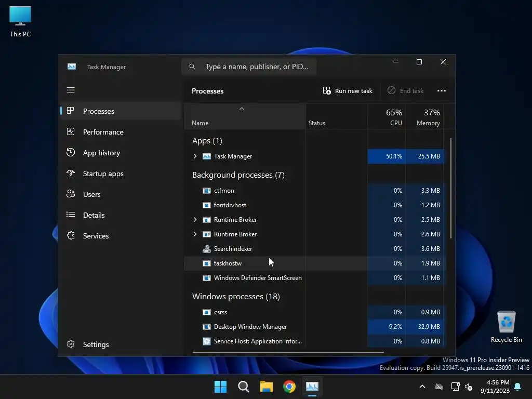532x399 pixels.
Task: Click Run new task
Action: click(x=348, y=90)
